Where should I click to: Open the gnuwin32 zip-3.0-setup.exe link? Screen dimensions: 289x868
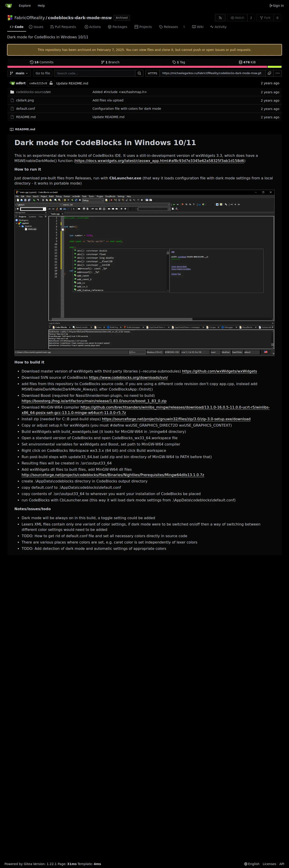[x=176, y=419]
